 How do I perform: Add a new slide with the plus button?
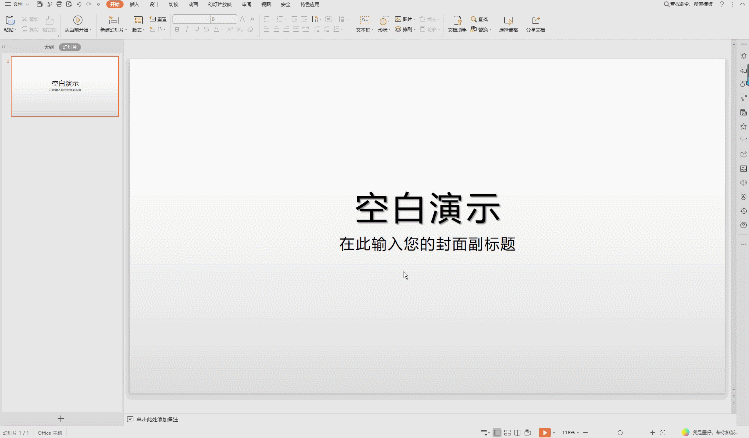[x=60, y=418]
